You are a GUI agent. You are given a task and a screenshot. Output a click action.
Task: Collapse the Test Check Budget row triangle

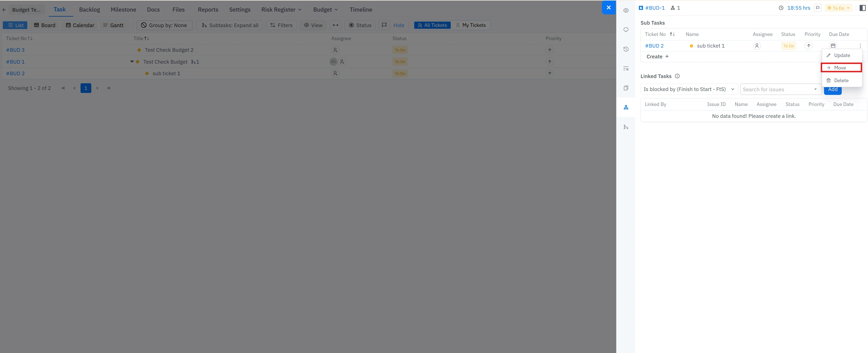[x=132, y=62]
